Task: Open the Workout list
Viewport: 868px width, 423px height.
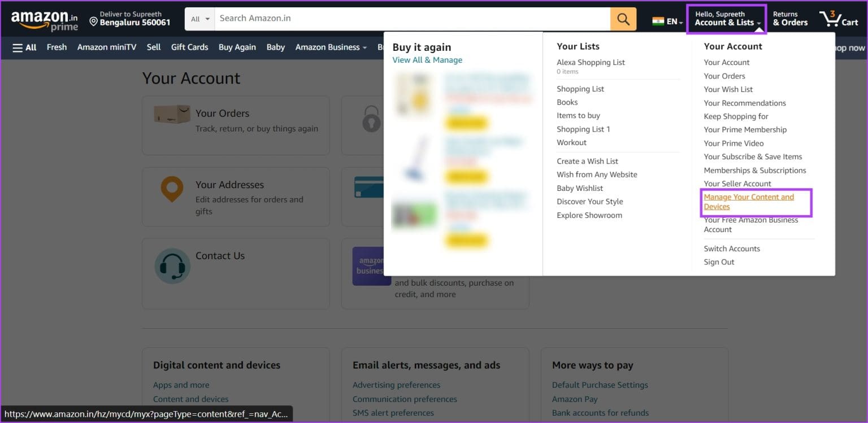Action: pyautogui.click(x=571, y=143)
